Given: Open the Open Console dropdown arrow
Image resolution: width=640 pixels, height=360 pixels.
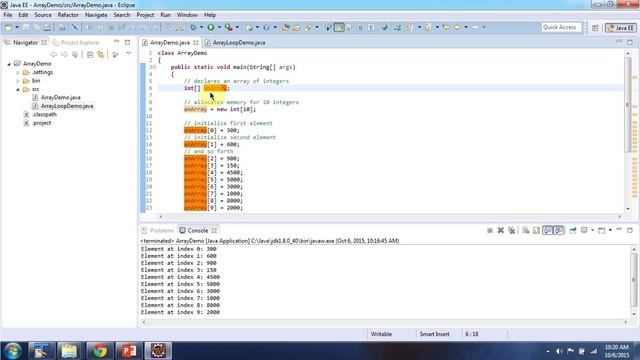Looking at the screenshot, I should pos(610,231).
